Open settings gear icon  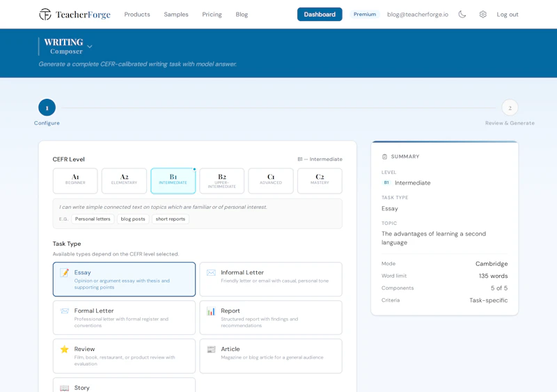pyautogui.click(x=483, y=14)
